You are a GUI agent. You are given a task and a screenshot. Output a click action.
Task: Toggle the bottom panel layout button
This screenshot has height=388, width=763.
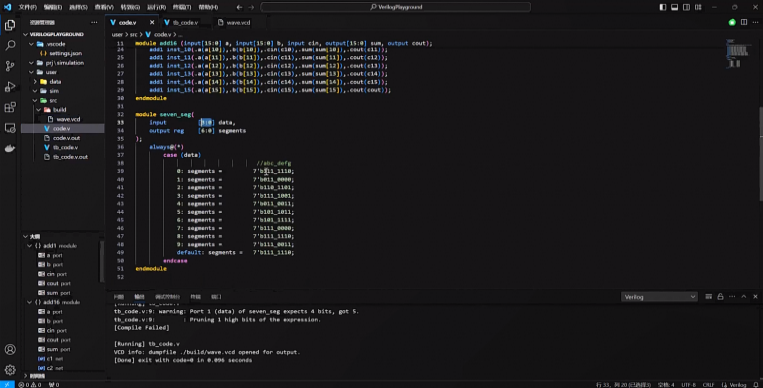coord(674,7)
